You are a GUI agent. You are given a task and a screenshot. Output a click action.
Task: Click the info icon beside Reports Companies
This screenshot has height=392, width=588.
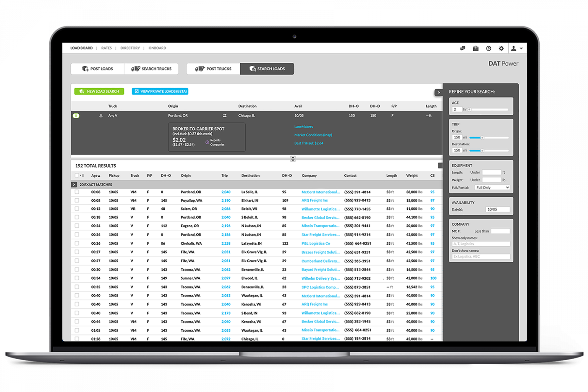tap(207, 142)
